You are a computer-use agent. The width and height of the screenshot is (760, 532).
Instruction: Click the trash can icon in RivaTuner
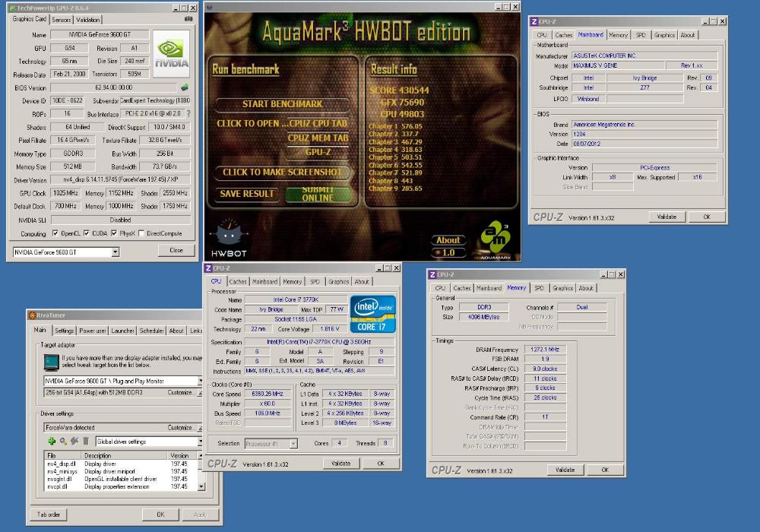pos(85,441)
